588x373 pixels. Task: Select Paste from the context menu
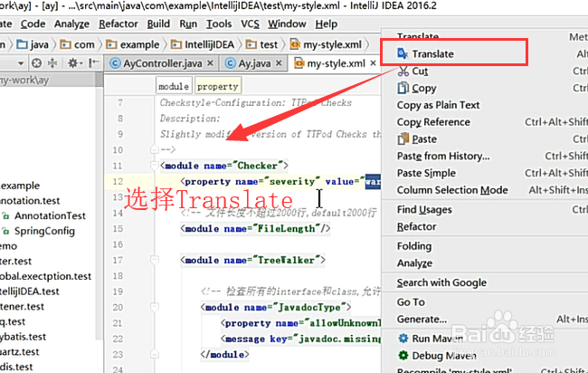[x=423, y=139]
